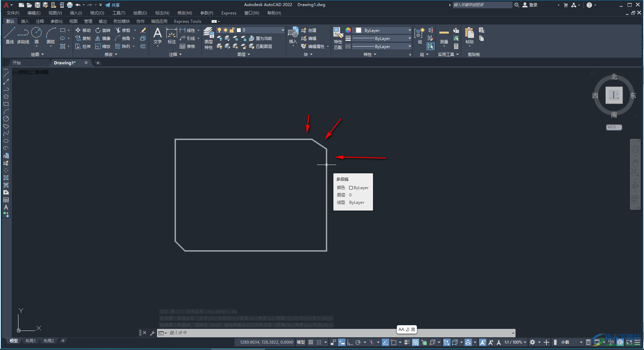This screenshot has width=644, height=350.
Task: Expand the 修改 panel flyout
Action: (x=111, y=54)
